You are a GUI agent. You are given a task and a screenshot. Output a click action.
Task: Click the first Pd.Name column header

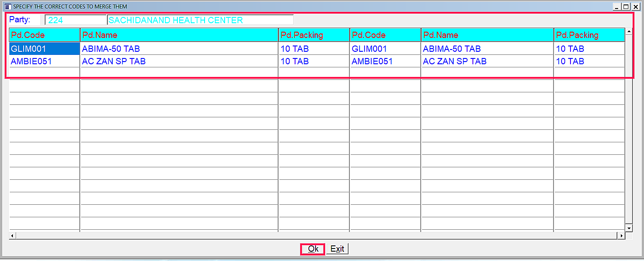[179, 35]
